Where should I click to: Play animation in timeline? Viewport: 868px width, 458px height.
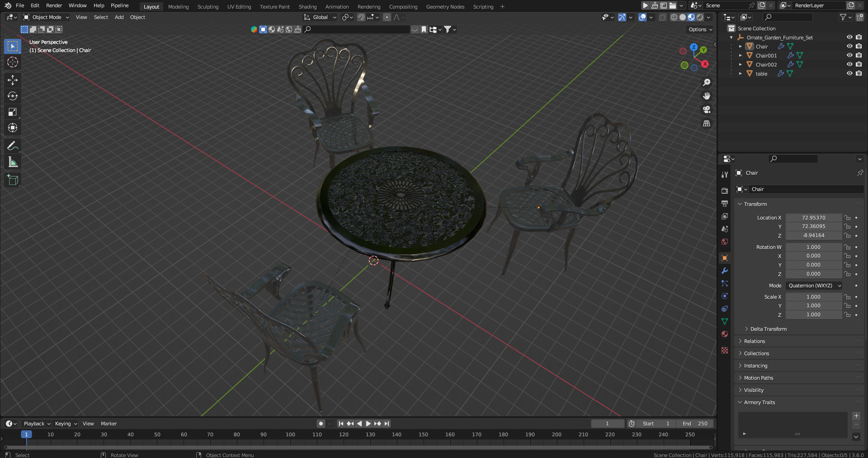368,424
